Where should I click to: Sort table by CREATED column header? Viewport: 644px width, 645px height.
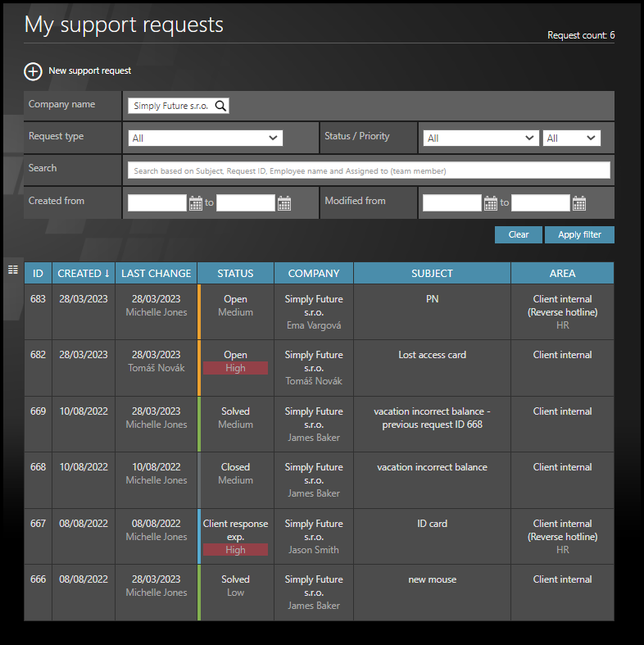point(84,274)
